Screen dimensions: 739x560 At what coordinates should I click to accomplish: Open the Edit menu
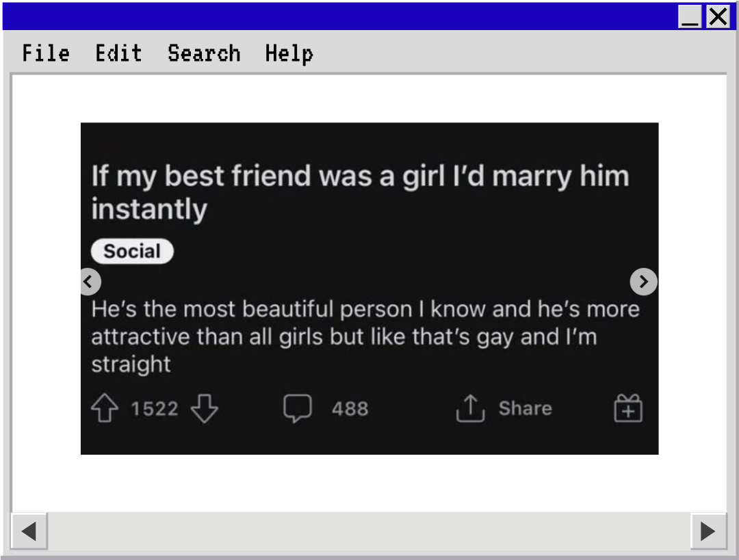click(118, 53)
